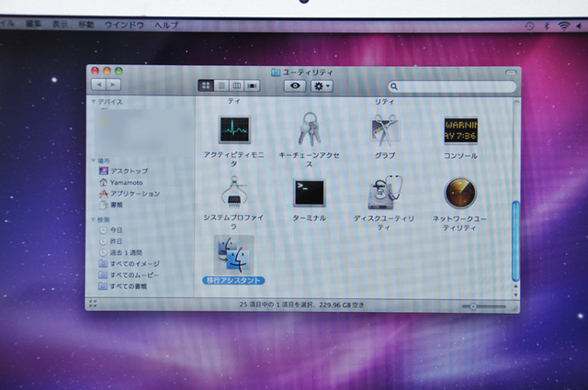588x390 pixels.
Task: Click the Quick Look eye button
Action: pyautogui.click(x=294, y=85)
